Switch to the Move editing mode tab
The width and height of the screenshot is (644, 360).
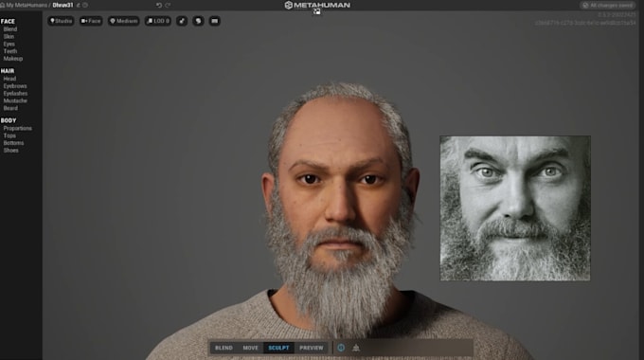click(251, 348)
